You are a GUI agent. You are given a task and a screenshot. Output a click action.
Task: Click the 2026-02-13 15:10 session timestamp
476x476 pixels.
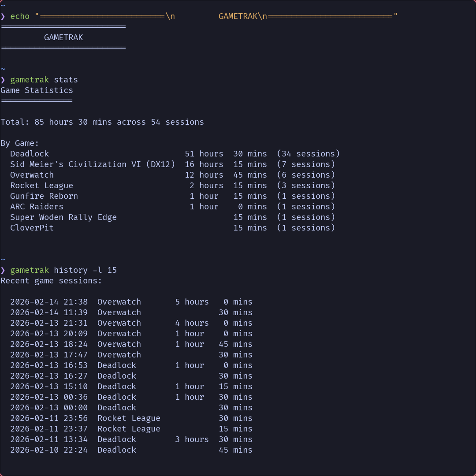click(49, 387)
